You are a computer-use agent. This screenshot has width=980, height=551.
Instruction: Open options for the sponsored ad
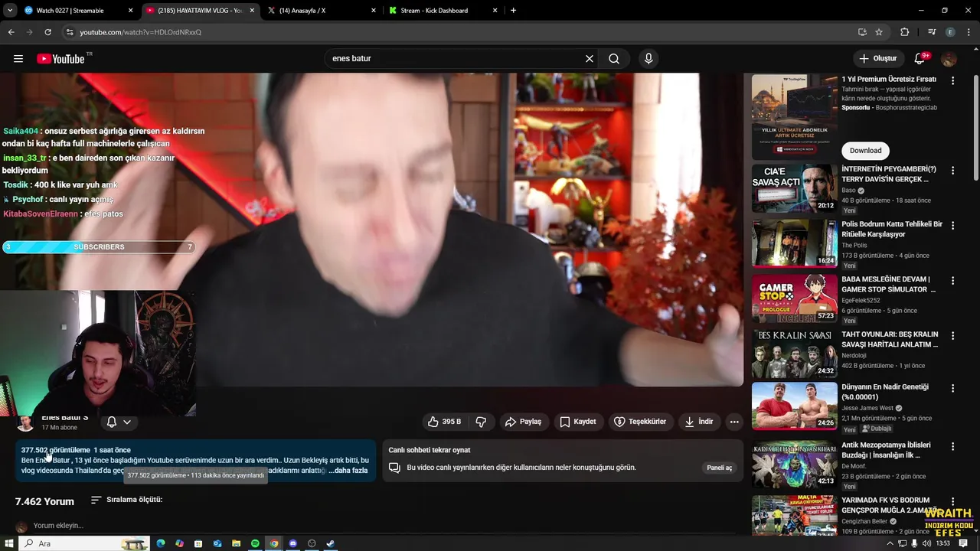tap(952, 80)
